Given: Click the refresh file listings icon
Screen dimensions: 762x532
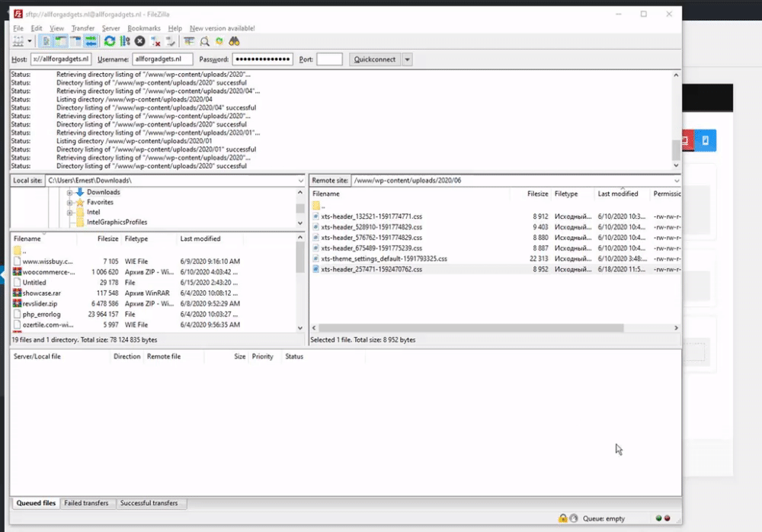Looking at the screenshot, I should coord(110,41).
